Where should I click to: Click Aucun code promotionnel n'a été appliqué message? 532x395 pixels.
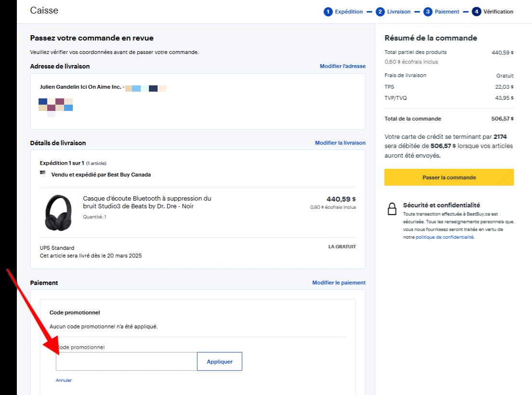pyautogui.click(x=104, y=327)
